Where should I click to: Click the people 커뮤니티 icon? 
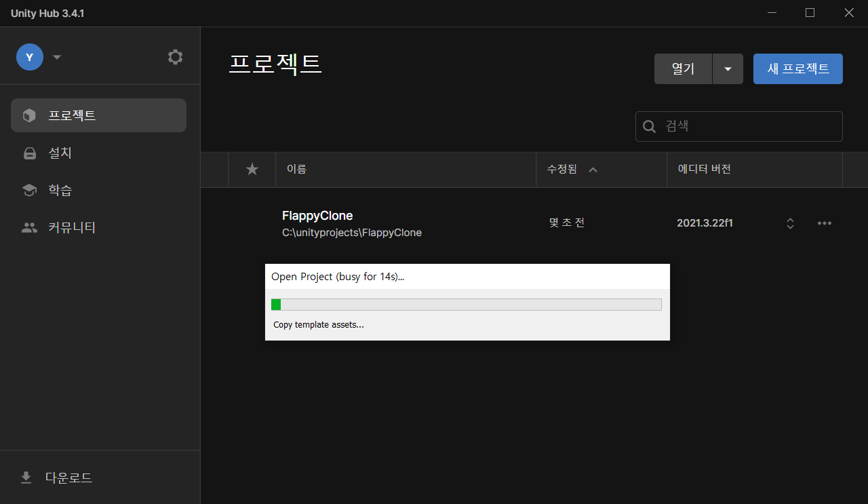click(29, 228)
